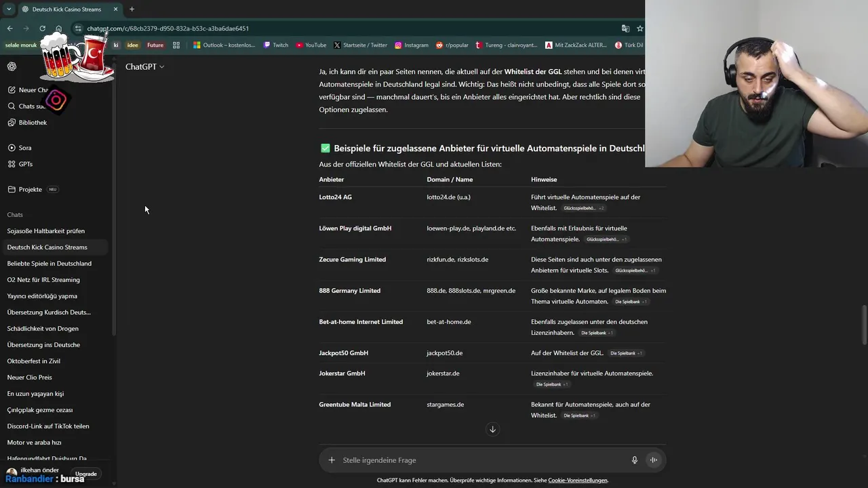
Task: Open Mit ZackZack ALTER bookmark
Action: [x=576, y=45]
